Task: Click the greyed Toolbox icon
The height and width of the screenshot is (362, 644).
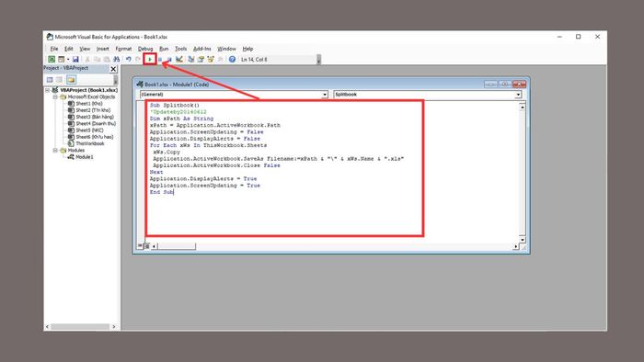Action: (221, 60)
